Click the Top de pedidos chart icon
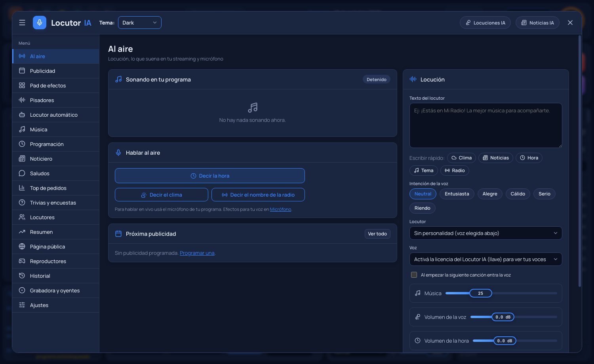594x364 pixels. pyautogui.click(x=22, y=188)
